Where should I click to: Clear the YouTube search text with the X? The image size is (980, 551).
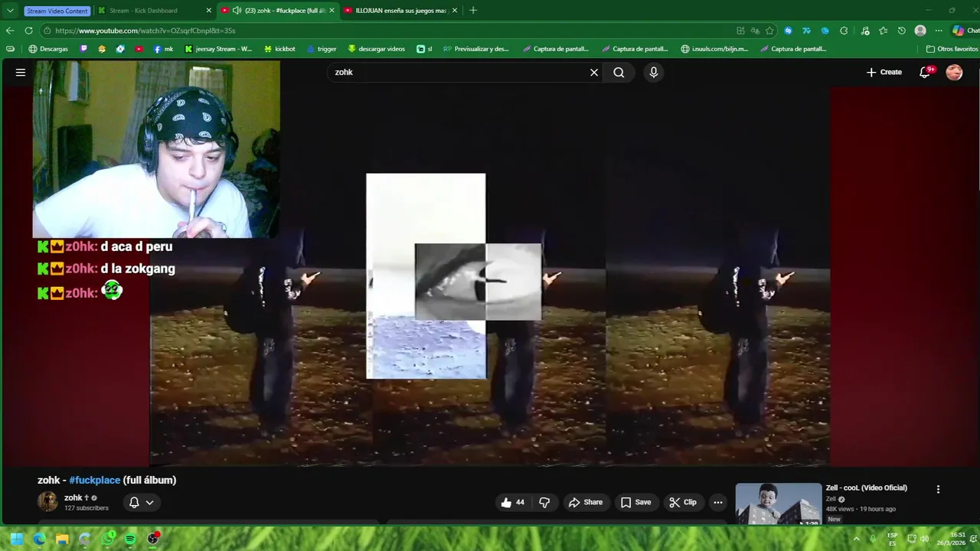point(593,72)
